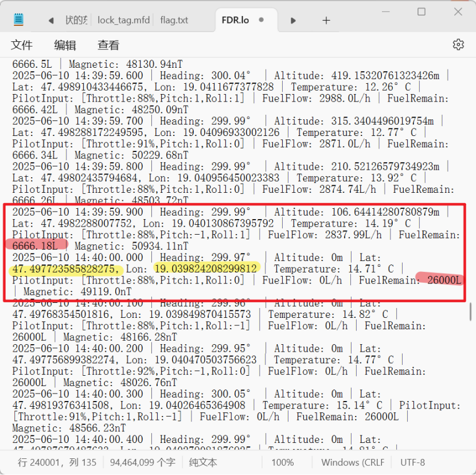The image size is (476, 475).
Task: Open Notepad settings via gear icon
Action: pyautogui.click(x=458, y=45)
